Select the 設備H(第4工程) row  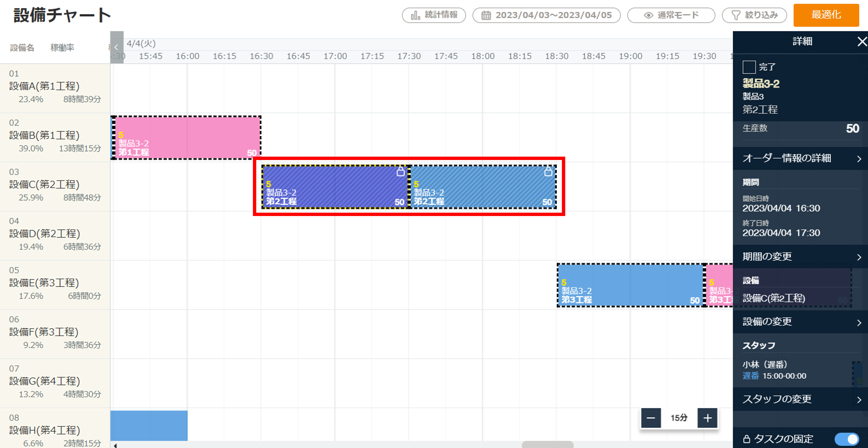55,428
